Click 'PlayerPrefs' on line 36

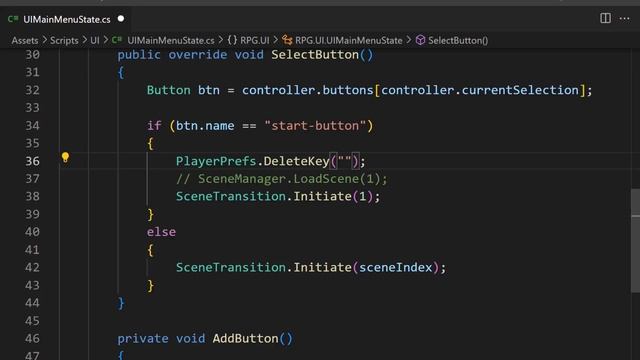[x=216, y=161]
